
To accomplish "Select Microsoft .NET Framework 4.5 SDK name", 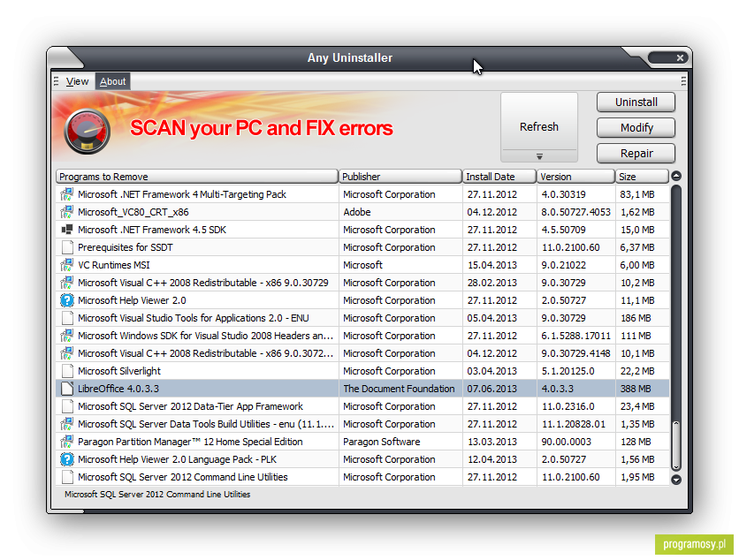I will pos(152,230).
